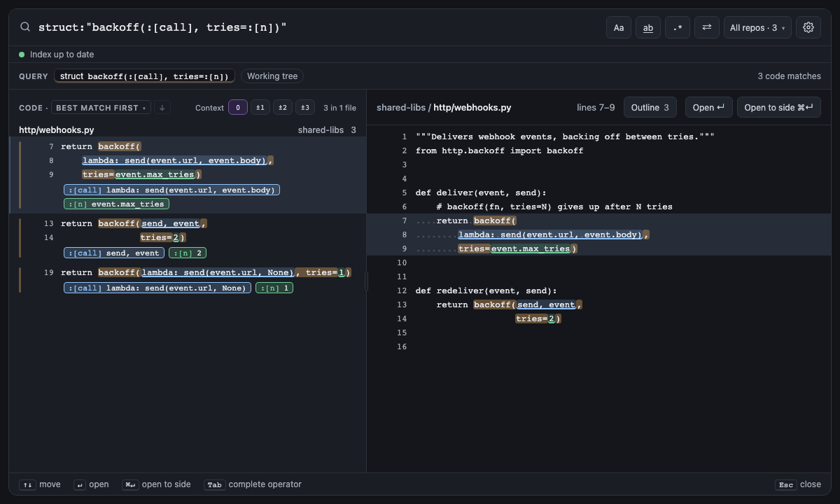Image resolution: width=840 pixels, height=504 pixels.
Task: Toggle the replace swap arrows icon
Action: (x=707, y=27)
